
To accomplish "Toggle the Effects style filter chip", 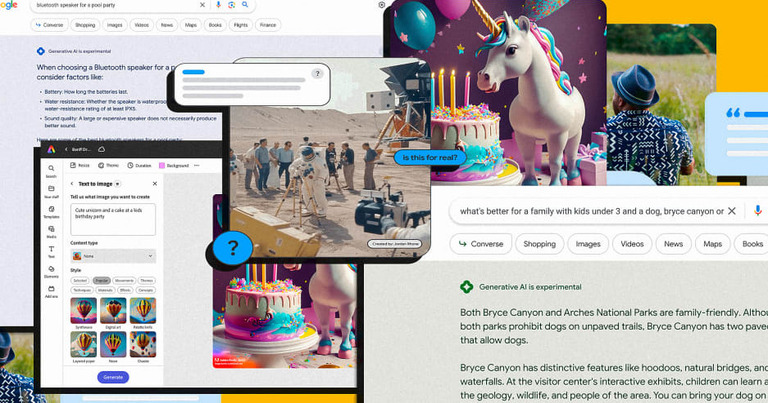I will coord(125,290).
